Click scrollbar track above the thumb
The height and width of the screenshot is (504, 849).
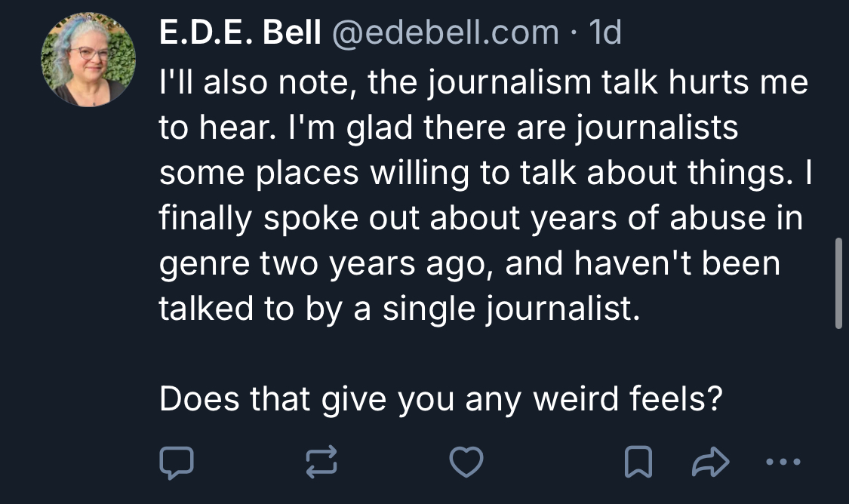pos(838,119)
